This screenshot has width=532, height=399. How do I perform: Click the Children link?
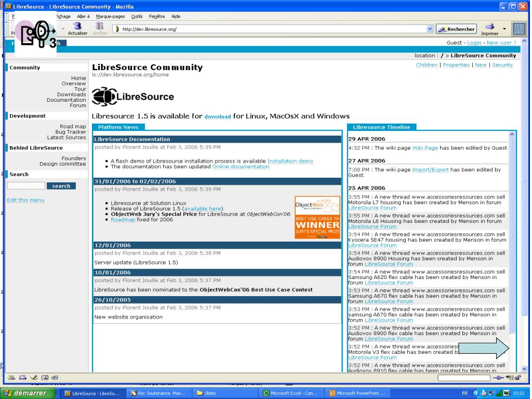coord(427,65)
